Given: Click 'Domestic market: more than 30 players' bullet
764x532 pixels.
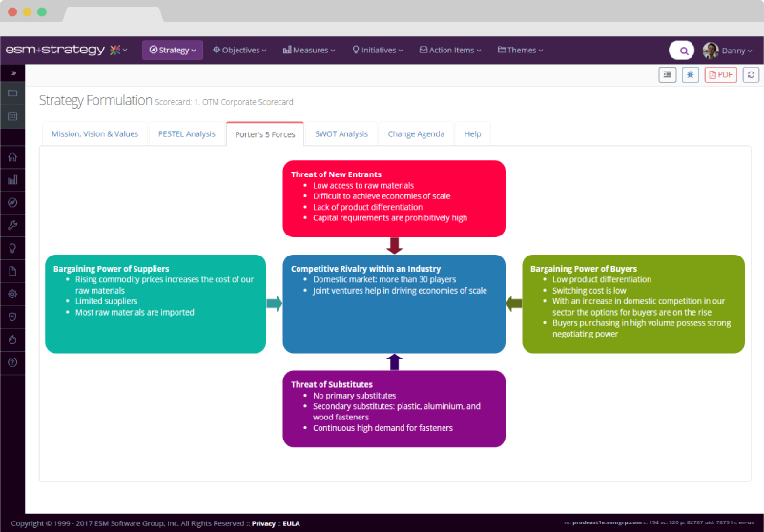Looking at the screenshot, I should pyautogui.click(x=384, y=279).
